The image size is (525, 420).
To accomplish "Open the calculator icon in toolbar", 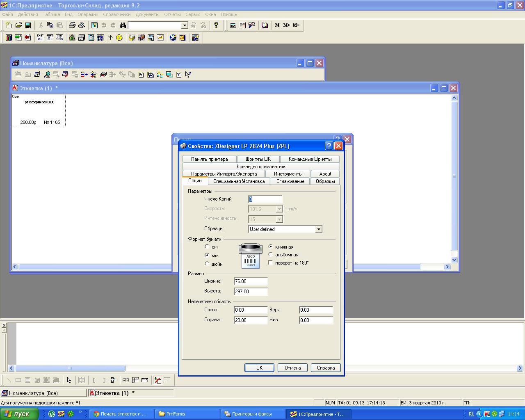I will pos(233,25).
